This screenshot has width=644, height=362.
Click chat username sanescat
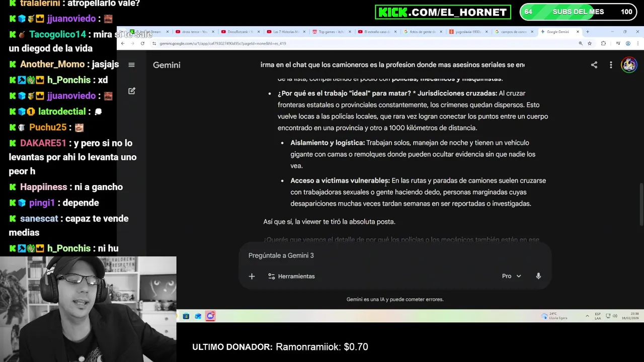[39, 219]
